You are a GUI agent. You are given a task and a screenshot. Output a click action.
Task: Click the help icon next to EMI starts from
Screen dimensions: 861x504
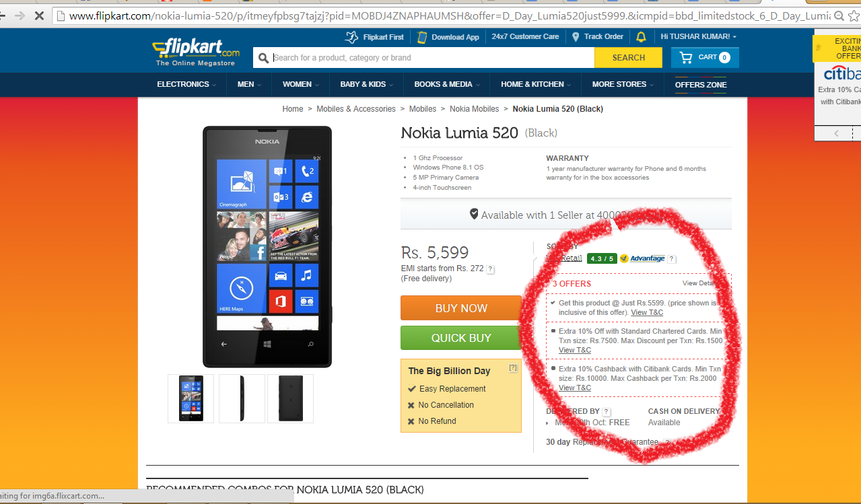click(x=490, y=269)
